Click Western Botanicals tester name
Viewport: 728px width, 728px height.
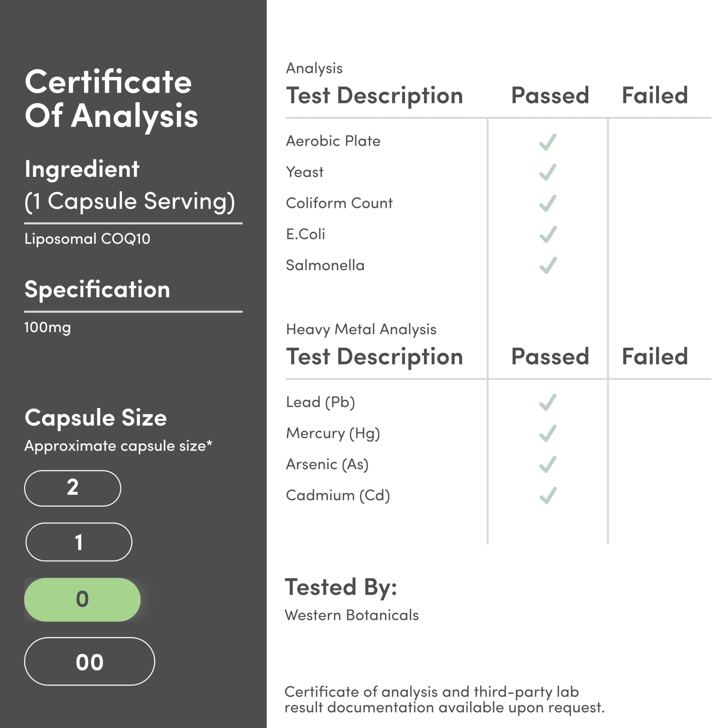click(x=351, y=615)
